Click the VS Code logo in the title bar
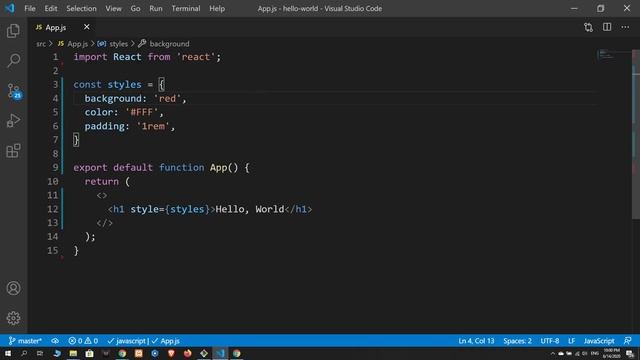Screen dimensions: 640x360 click(x=10, y=8)
